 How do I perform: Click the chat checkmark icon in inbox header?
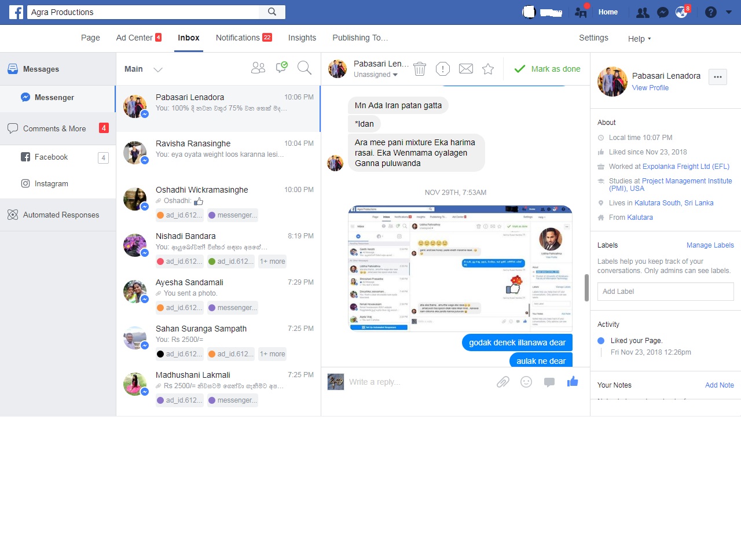click(281, 68)
